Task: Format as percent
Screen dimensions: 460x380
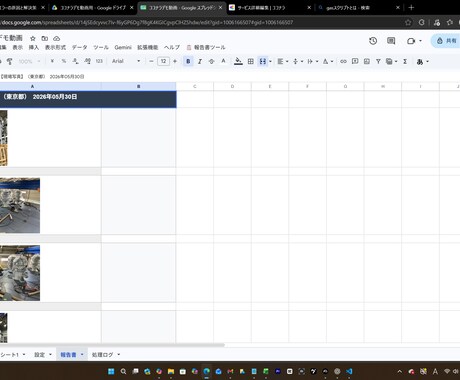Action: pos(64,61)
